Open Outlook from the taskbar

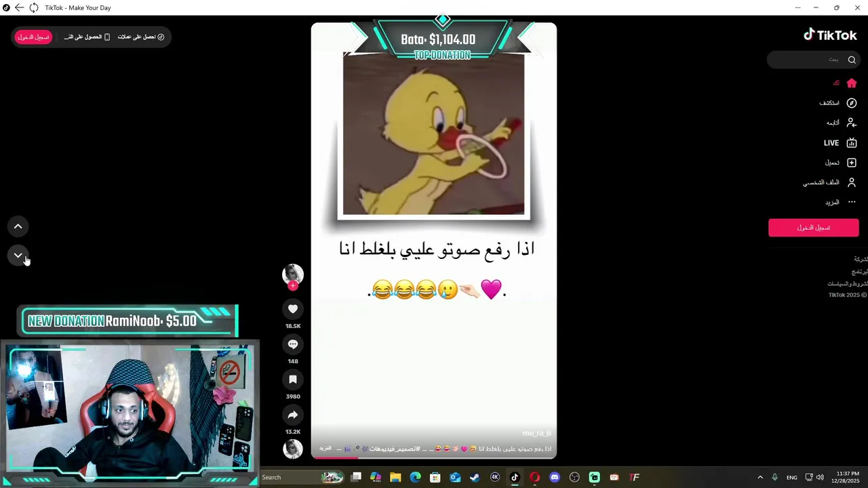pos(455,477)
